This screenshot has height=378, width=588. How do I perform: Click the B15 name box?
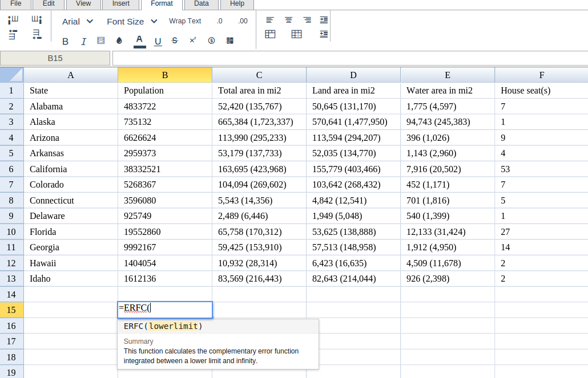tap(55, 58)
